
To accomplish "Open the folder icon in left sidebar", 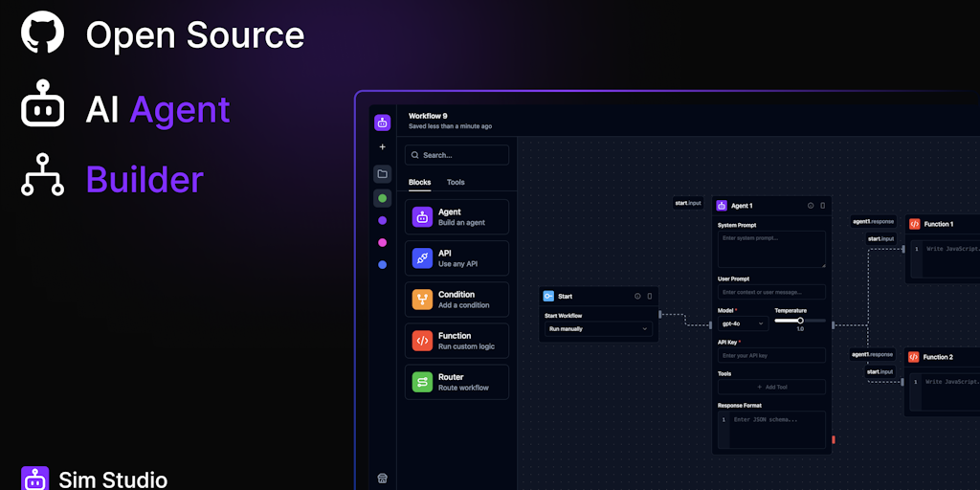I will (382, 173).
